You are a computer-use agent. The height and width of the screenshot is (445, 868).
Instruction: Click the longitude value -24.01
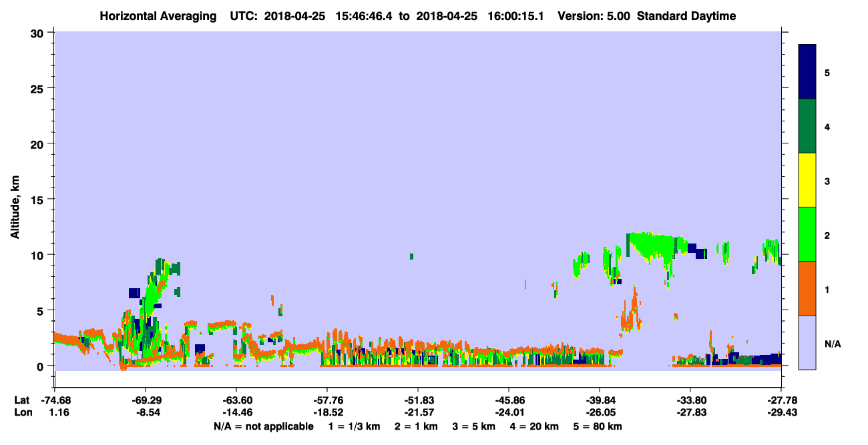click(x=509, y=412)
